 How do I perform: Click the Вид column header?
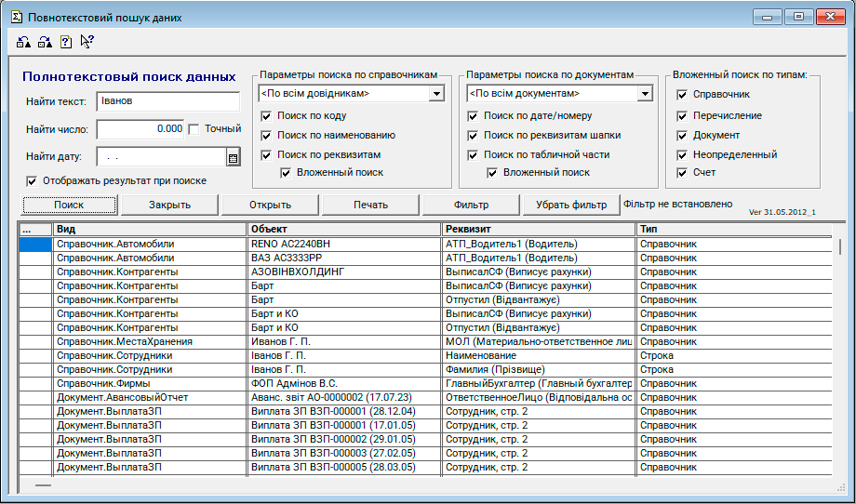(149, 229)
